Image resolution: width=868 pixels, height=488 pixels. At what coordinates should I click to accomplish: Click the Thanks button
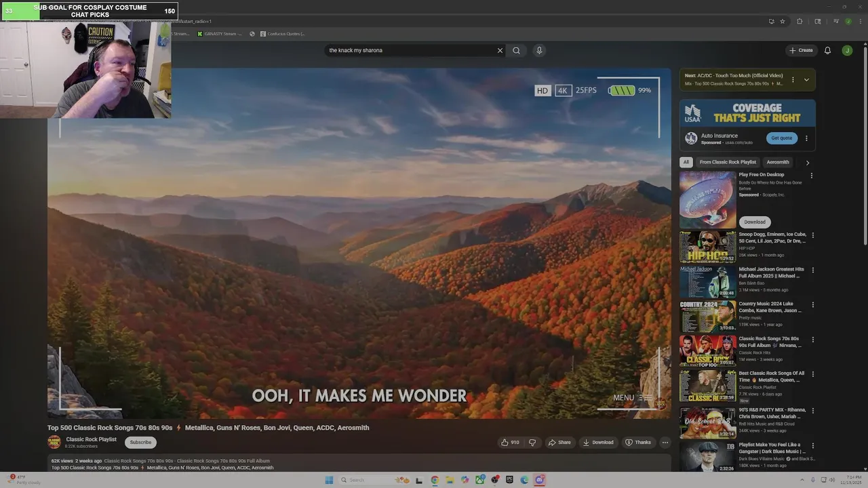[638, 443]
